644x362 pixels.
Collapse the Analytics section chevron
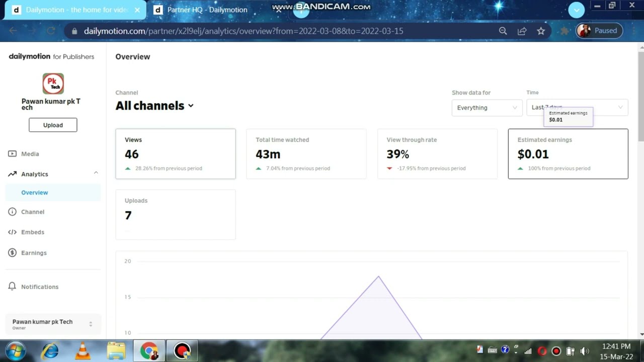[x=96, y=173]
